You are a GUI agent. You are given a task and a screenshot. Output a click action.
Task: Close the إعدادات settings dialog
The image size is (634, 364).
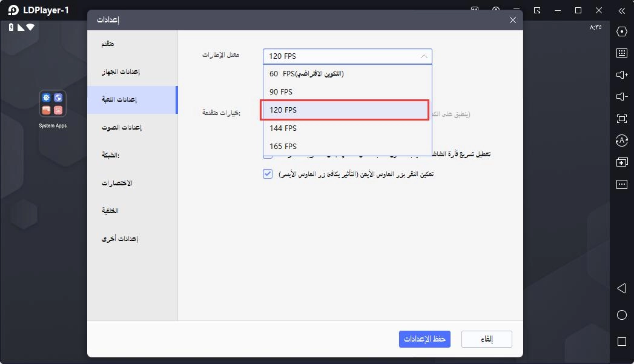[x=513, y=20]
